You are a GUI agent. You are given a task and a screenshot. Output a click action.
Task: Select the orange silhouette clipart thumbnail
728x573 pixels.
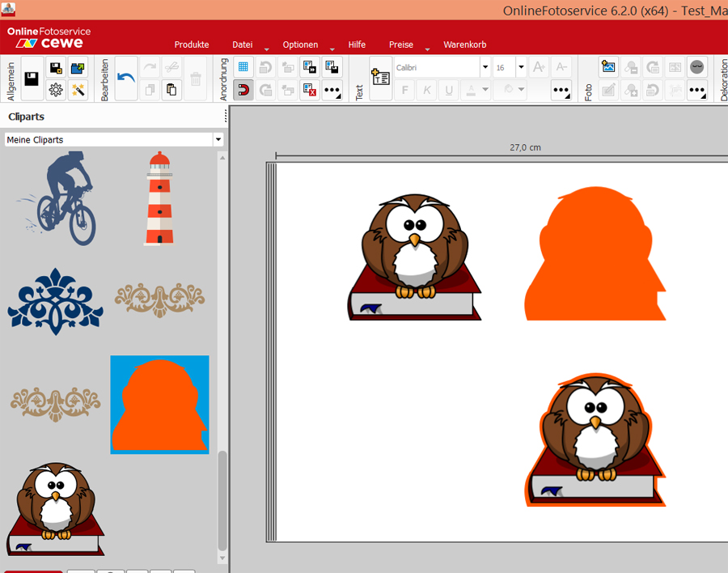(x=160, y=405)
